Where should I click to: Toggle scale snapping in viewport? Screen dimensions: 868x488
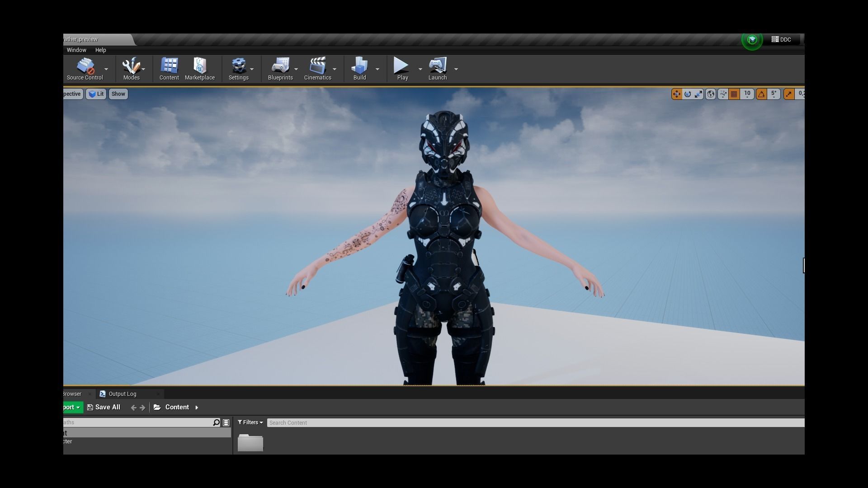pyautogui.click(x=789, y=94)
